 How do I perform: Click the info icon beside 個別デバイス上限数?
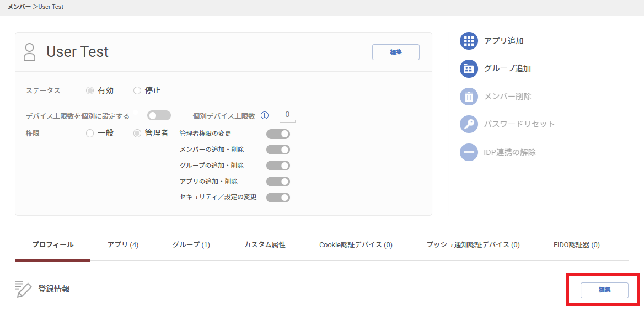[x=265, y=115]
